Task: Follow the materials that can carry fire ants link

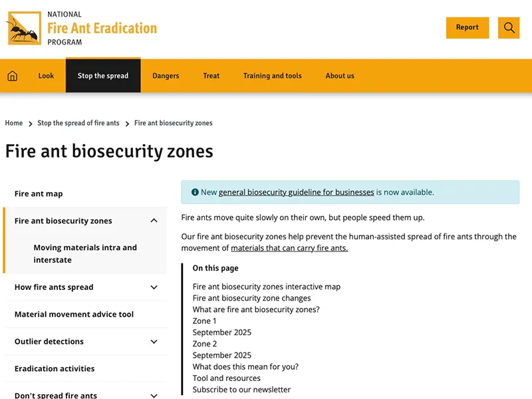Action: point(289,248)
